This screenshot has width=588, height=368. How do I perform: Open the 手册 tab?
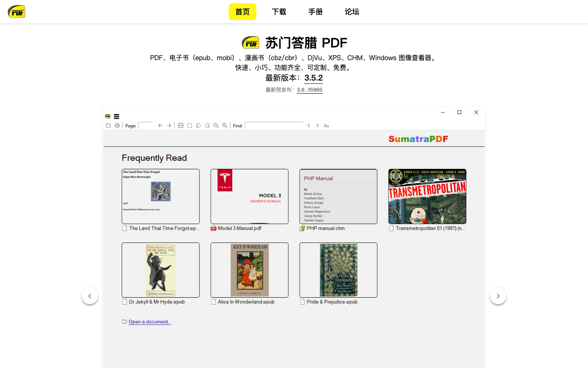coord(315,12)
